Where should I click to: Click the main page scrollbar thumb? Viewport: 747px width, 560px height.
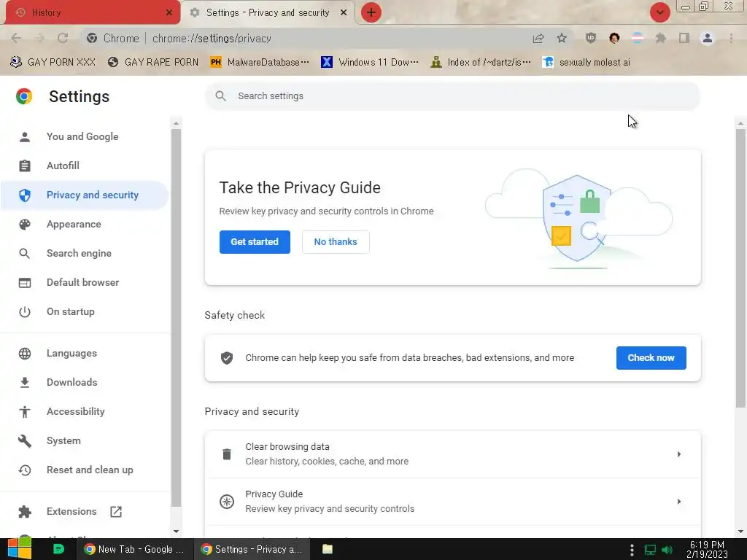point(740,268)
